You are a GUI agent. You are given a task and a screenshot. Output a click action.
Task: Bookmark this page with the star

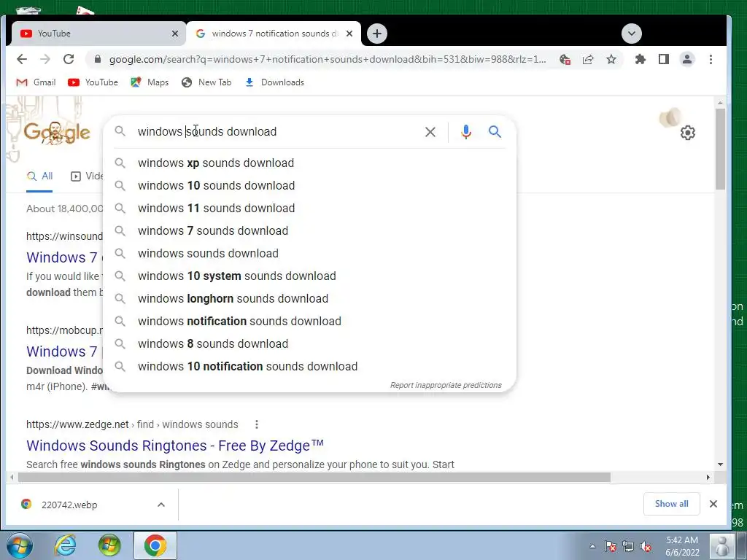(x=611, y=59)
